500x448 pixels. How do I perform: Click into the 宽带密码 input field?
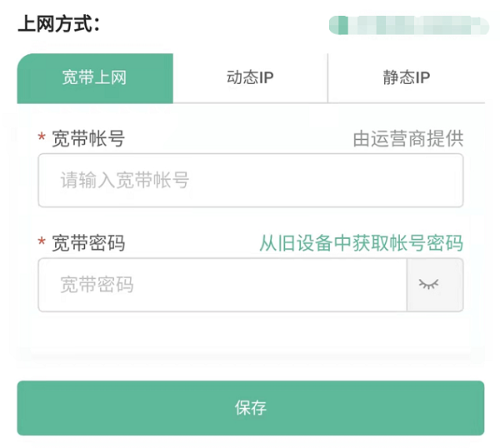click(222, 285)
